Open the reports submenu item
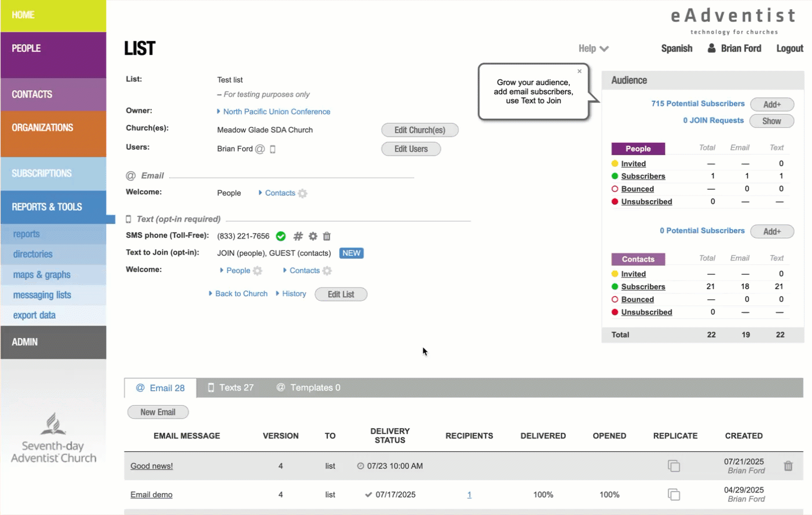The height and width of the screenshot is (515, 812). [53, 234]
